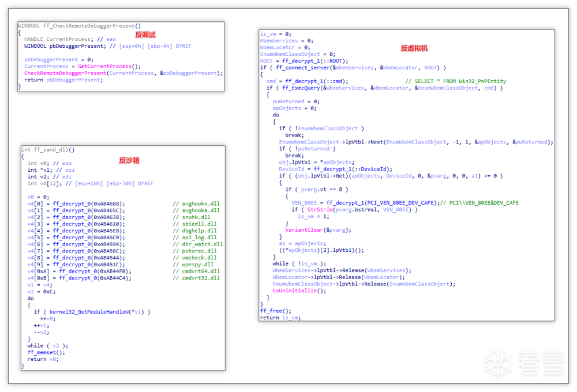577x392 pixels.
Task: Click the 'is_vm = 1;' assignment
Action: click(313, 217)
